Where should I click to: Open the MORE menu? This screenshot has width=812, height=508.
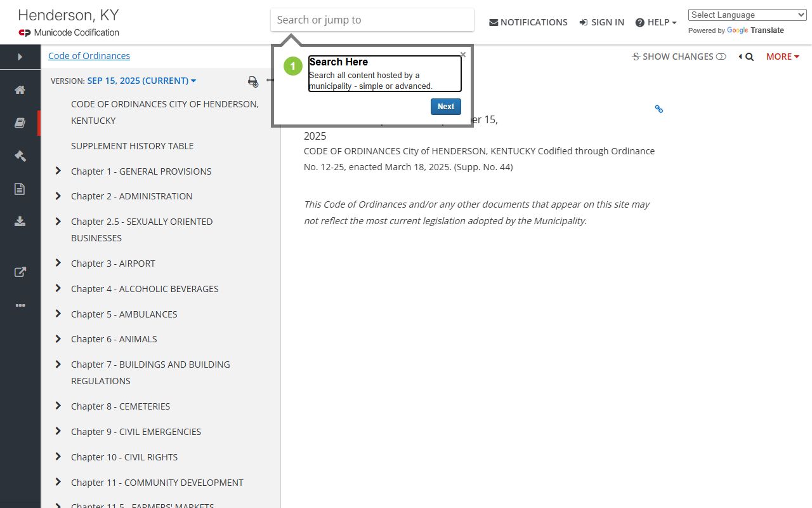click(x=782, y=57)
